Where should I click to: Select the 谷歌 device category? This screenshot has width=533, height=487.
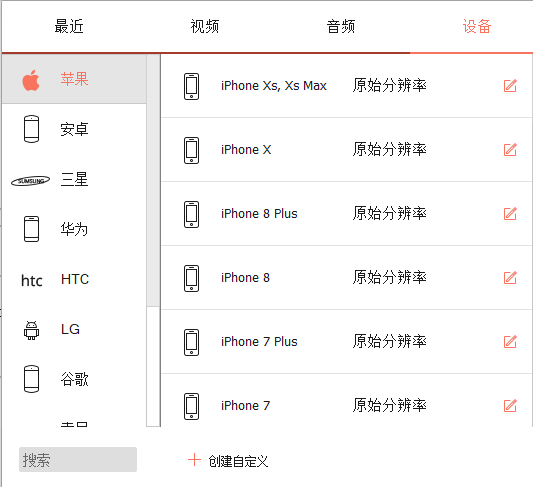(74, 379)
